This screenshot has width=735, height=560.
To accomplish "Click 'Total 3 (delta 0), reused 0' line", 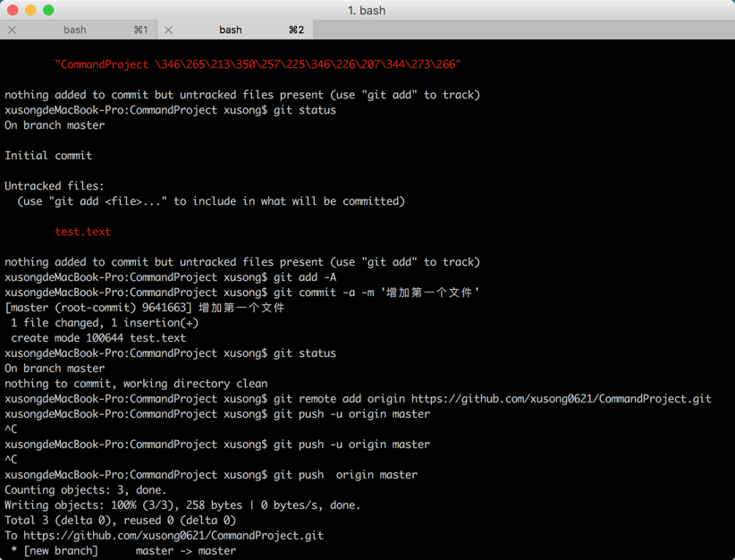I will click(x=120, y=520).
